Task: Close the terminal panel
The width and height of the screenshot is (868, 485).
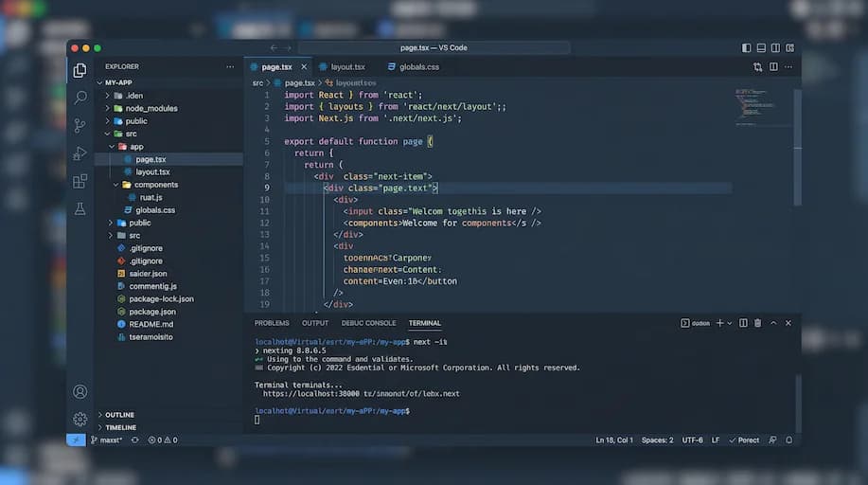Action: pos(788,323)
